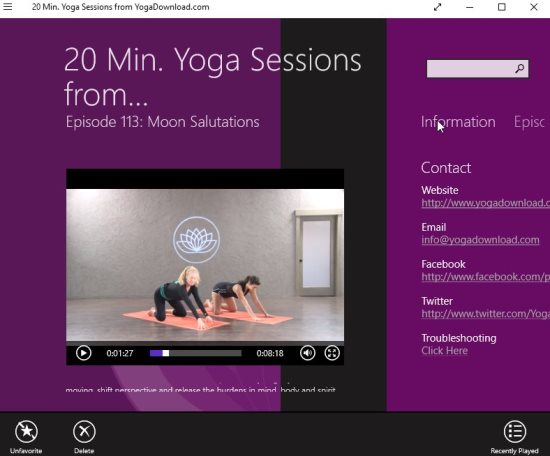This screenshot has width=550, height=456.
Task: Visit the Facebook page link
Action: click(485, 277)
